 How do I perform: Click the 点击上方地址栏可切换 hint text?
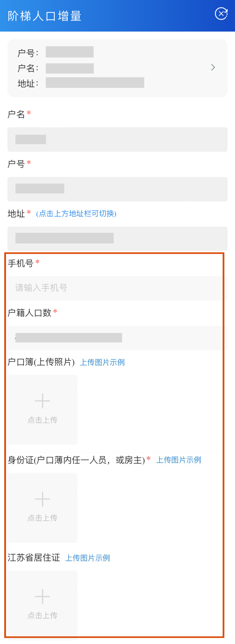pyautogui.click(x=76, y=214)
